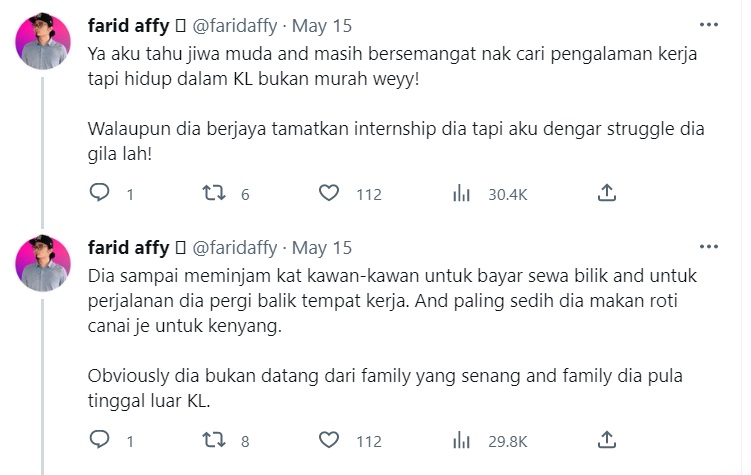Reply to the first tweet about KL
This screenshot has height=475, width=751.
(99, 194)
